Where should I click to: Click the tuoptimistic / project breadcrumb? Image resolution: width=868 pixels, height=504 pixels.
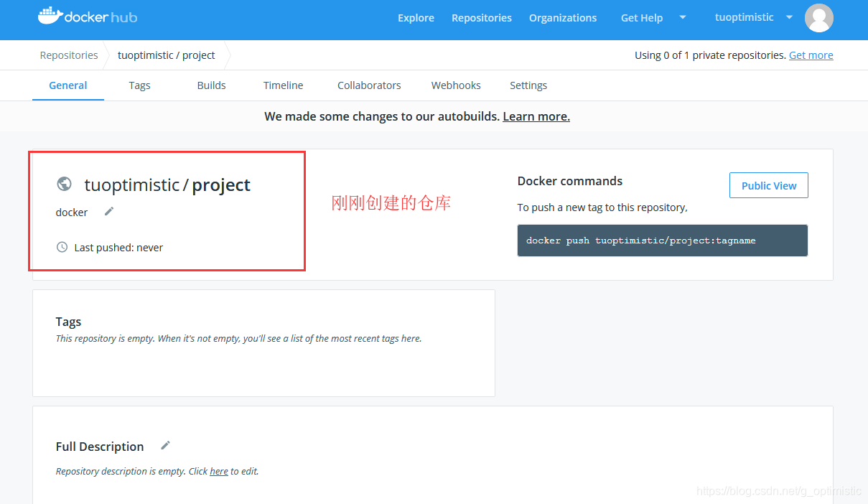pyautogui.click(x=167, y=55)
